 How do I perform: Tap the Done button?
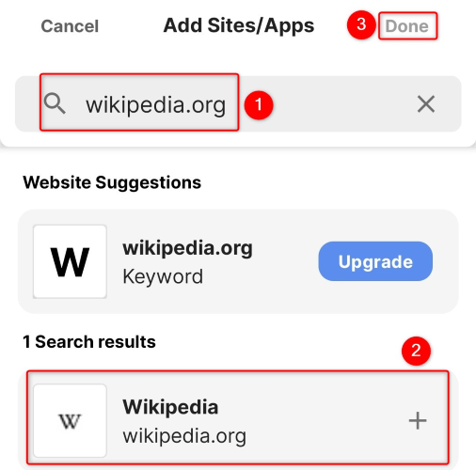[x=407, y=25]
